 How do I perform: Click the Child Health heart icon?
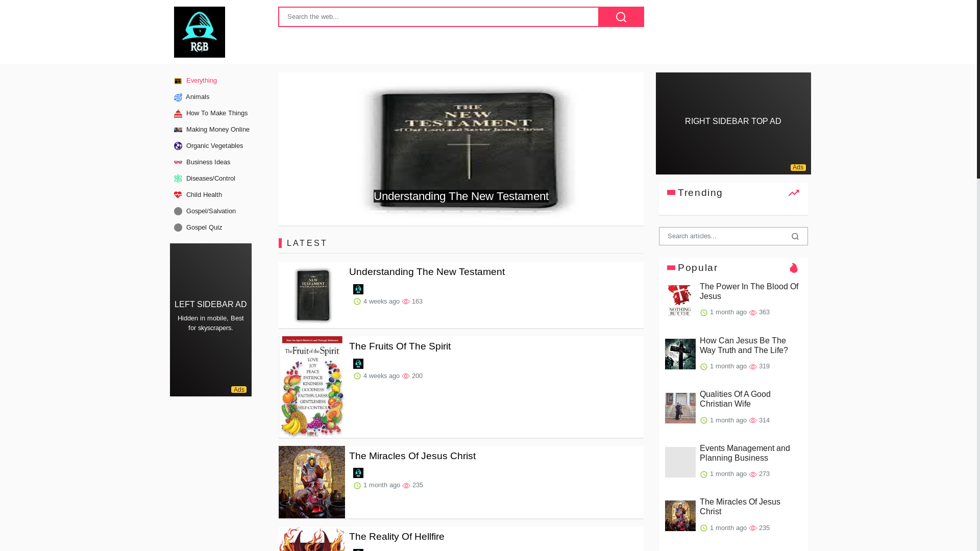[178, 195]
